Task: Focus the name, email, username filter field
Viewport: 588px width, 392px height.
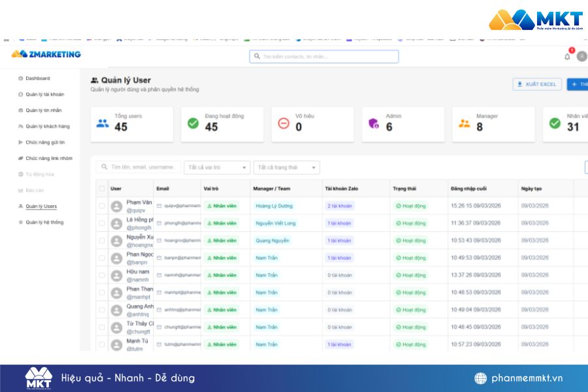Action: click(139, 167)
